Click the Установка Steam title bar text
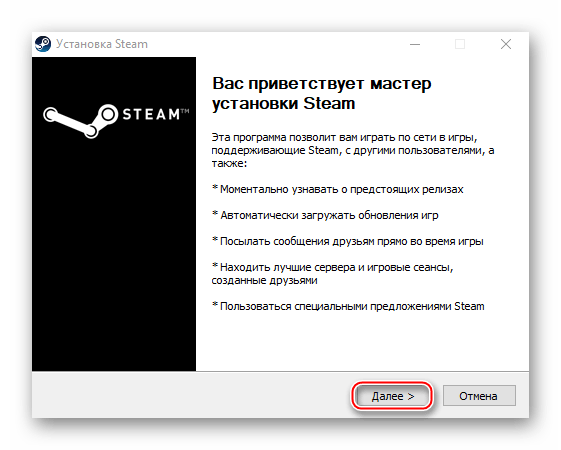 coord(102,44)
